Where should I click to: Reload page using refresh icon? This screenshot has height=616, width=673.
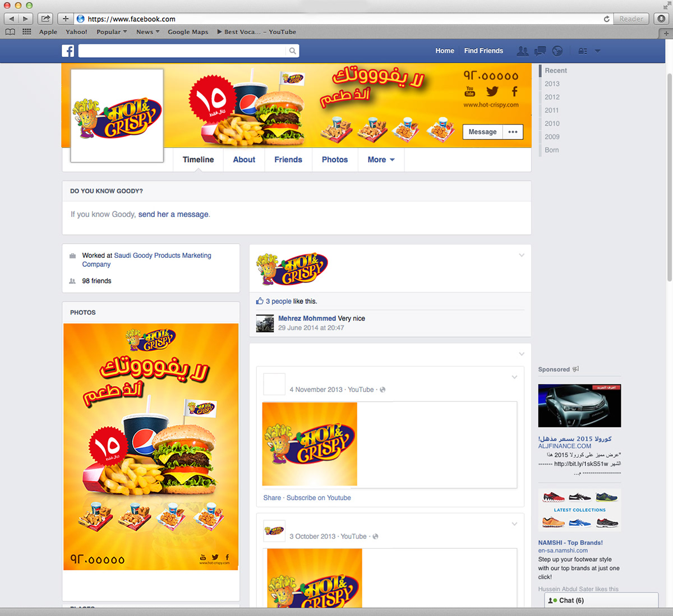coord(606,19)
